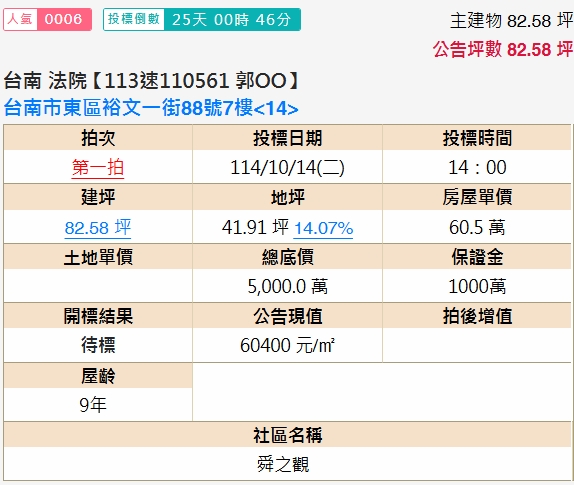Screen dimensions: 574x485
Task: Click the 保證金 1000萬 value
Action: tap(477, 286)
